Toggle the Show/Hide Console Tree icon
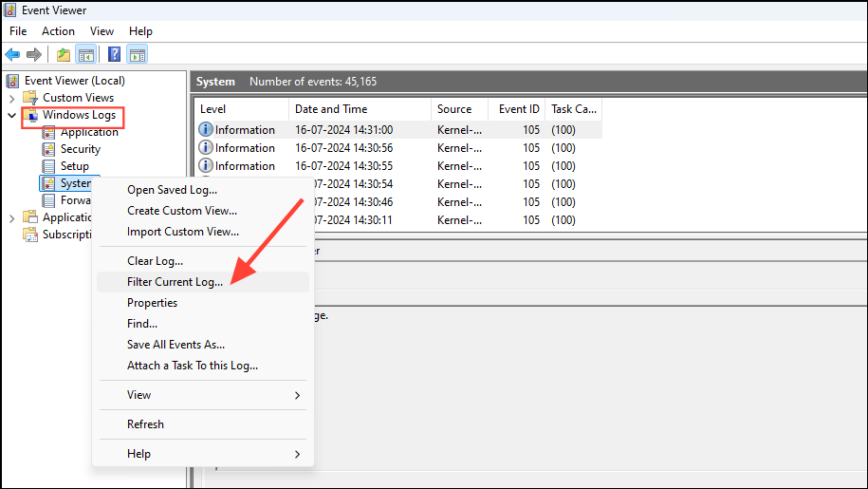 click(x=85, y=54)
